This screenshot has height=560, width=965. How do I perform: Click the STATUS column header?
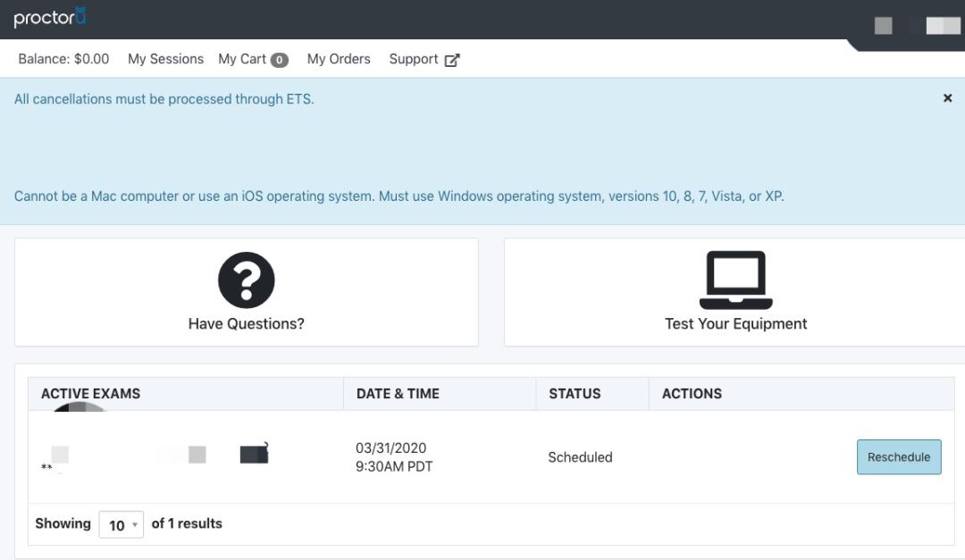[x=575, y=394]
